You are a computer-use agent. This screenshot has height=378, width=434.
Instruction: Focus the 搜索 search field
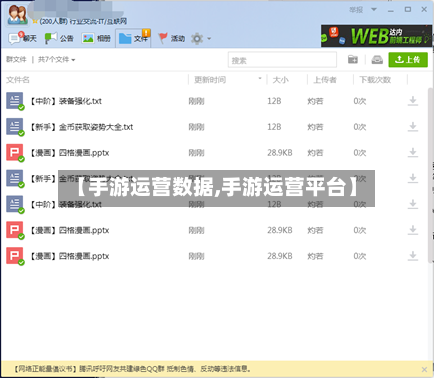[282, 60]
